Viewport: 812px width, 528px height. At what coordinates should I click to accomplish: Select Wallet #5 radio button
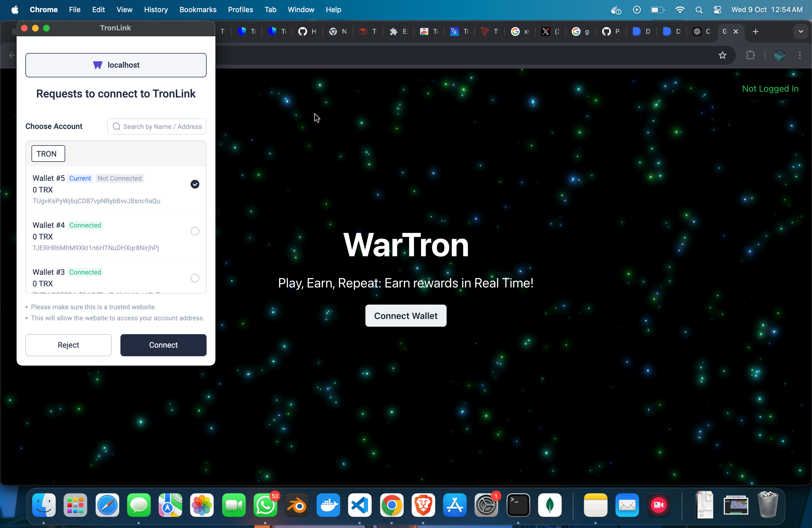tap(195, 184)
